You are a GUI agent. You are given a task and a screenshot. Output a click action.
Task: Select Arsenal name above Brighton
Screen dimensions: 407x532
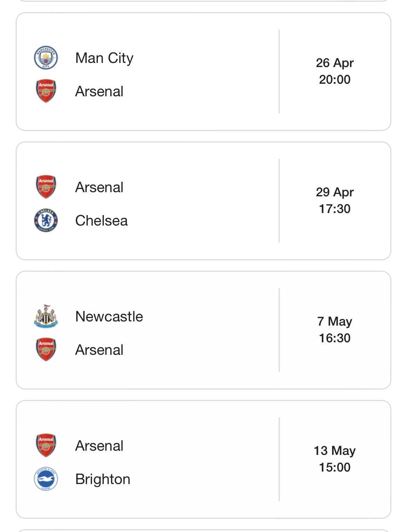(x=99, y=446)
